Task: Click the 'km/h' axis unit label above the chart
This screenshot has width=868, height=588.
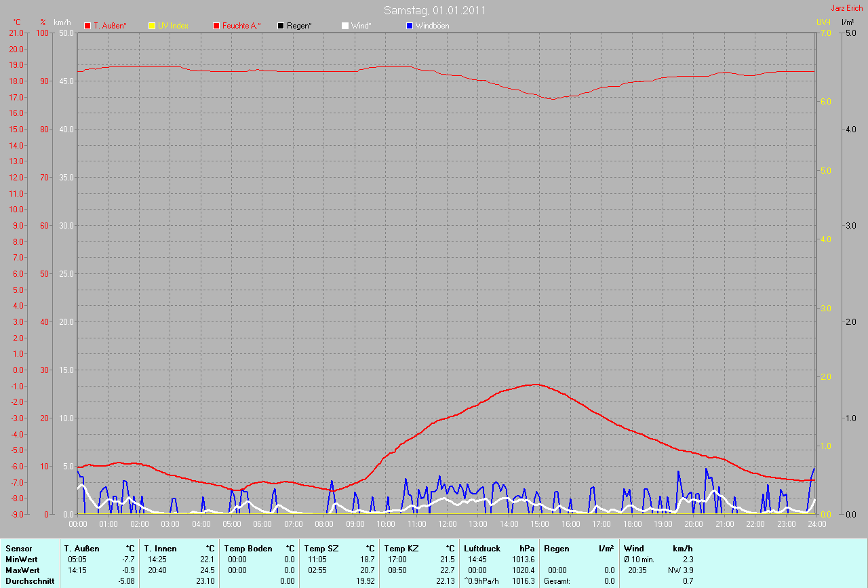Action: (x=62, y=22)
